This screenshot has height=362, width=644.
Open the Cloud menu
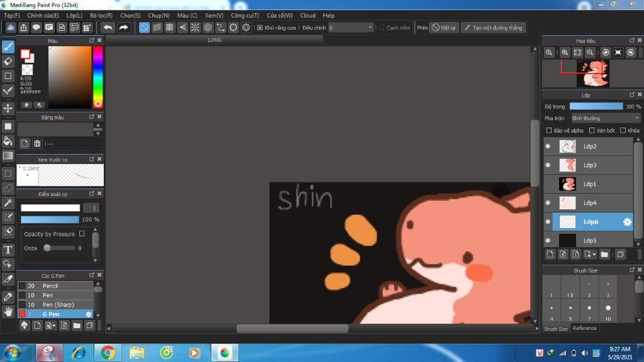pos(308,15)
